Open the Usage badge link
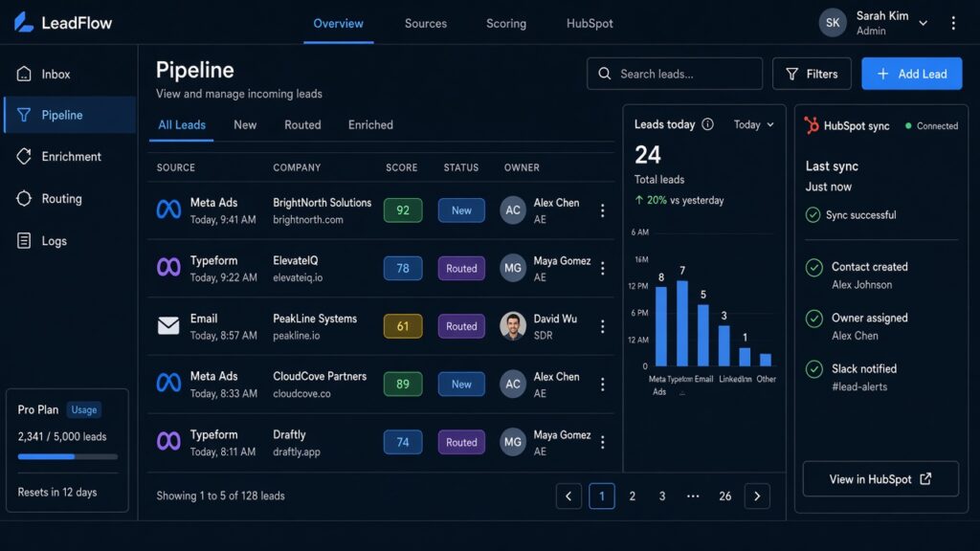This screenshot has width=980, height=551. pos(84,409)
